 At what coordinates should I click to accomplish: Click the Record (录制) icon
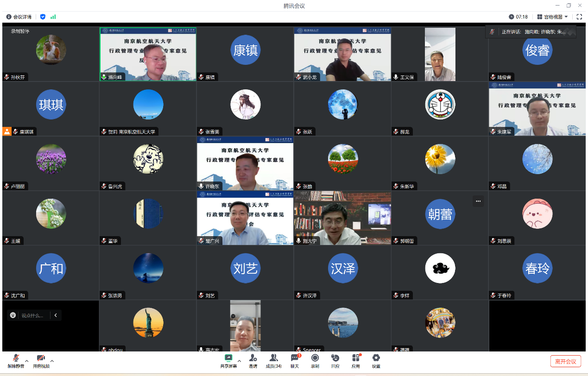(315, 358)
